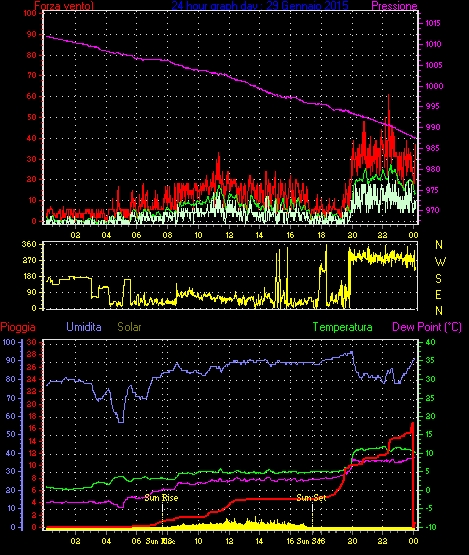
Task: Click the Sun Set marker in lower chart
Action: click(x=311, y=498)
